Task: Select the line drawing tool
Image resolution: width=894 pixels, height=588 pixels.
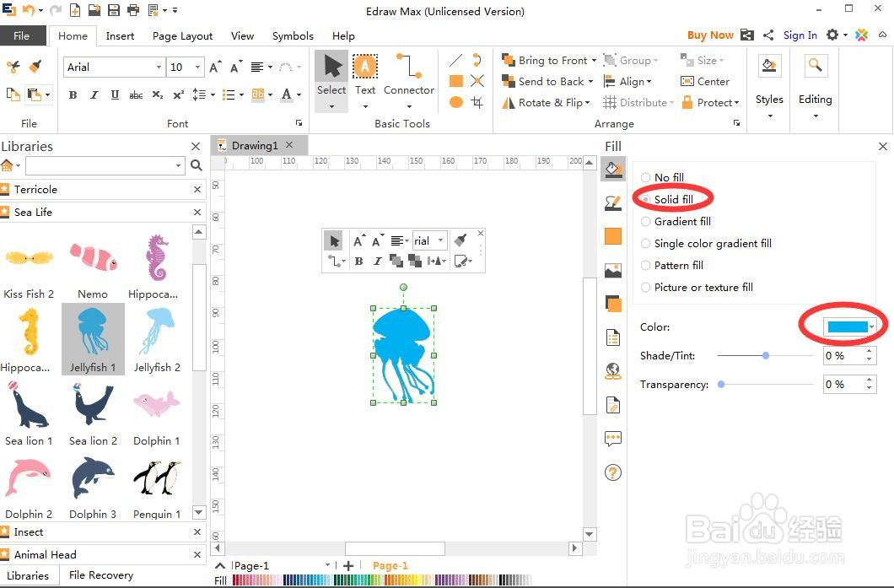Action: [x=455, y=60]
